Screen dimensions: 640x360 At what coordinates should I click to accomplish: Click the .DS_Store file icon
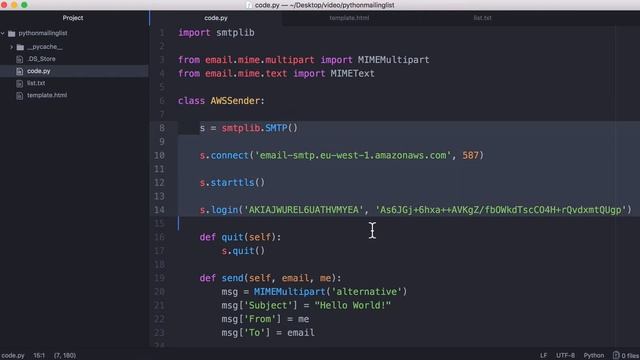pos(19,59)
